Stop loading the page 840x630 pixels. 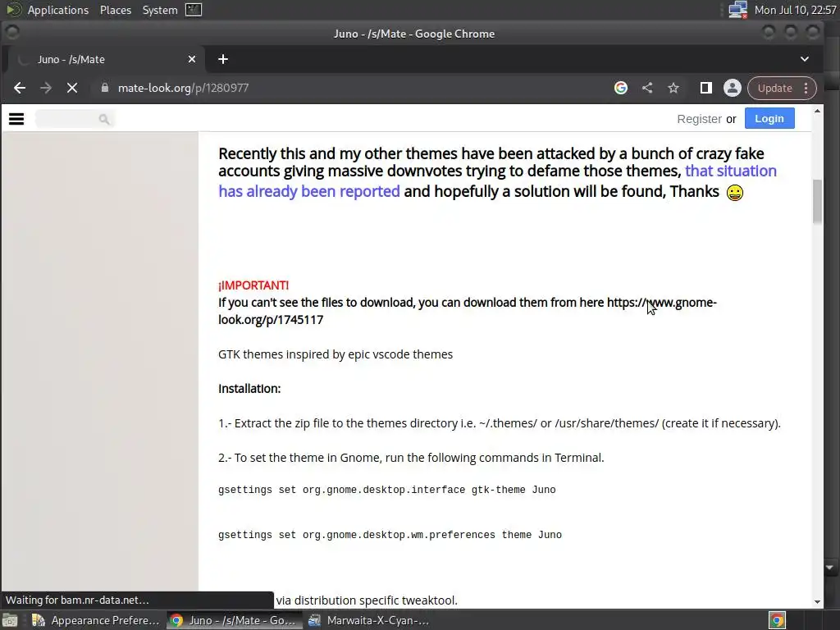72,88
